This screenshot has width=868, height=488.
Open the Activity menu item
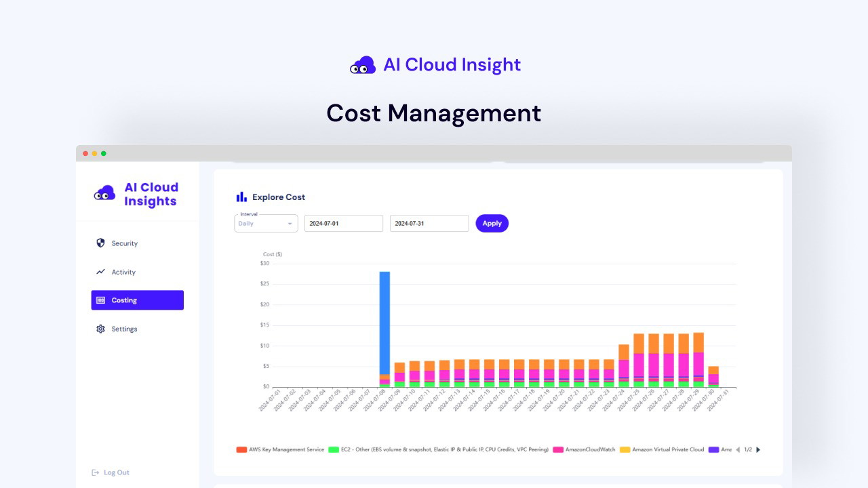tap(123, 272)
